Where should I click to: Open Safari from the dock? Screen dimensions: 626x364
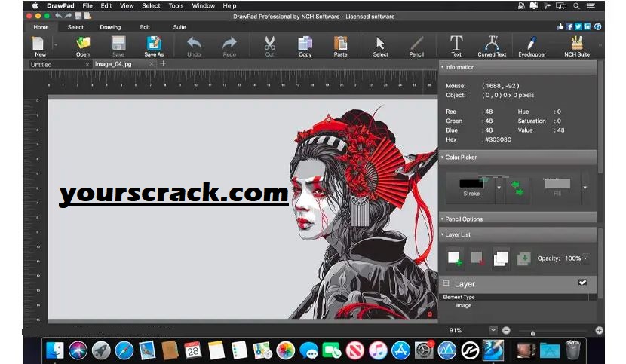(124, 351)
